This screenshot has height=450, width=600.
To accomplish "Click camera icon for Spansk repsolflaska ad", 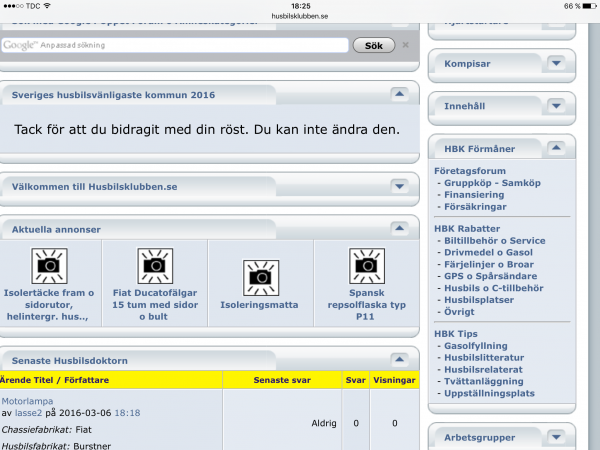I will click(360, 266).
